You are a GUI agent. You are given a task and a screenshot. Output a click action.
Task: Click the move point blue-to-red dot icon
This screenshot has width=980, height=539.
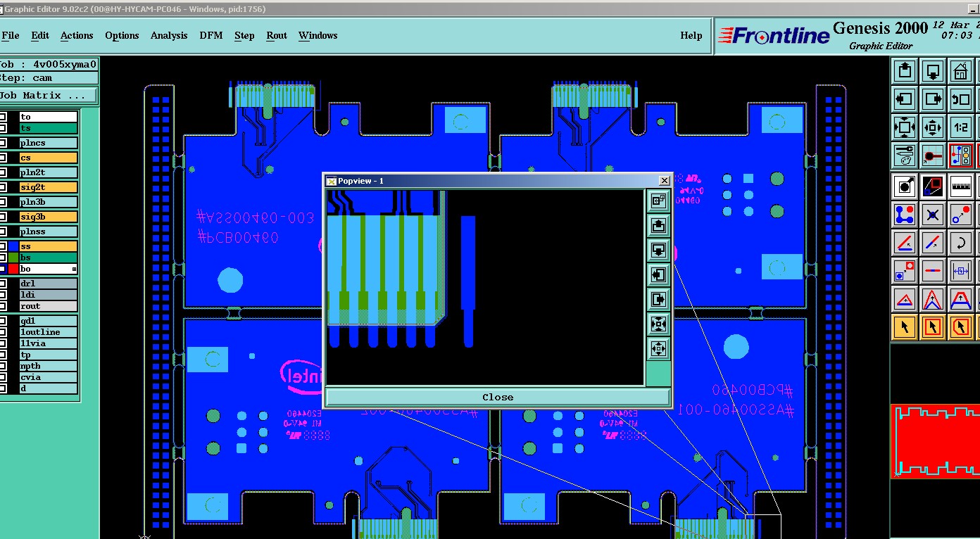pos(961,214)
